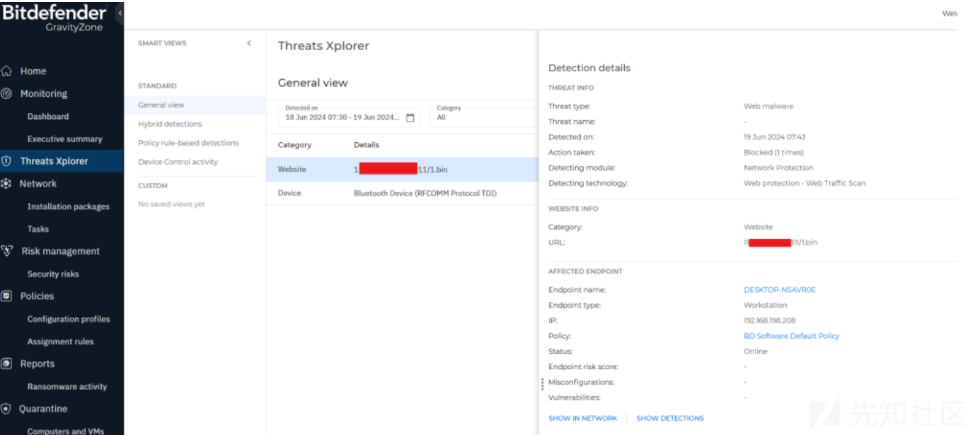Open Ransomware activity page
The image size is (980, 435).
[67, 386]
